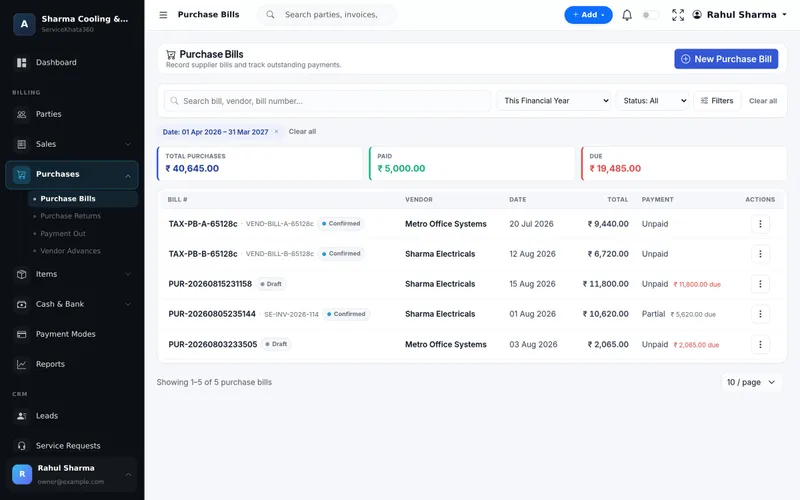Click the Items box icon

(21, 274)
